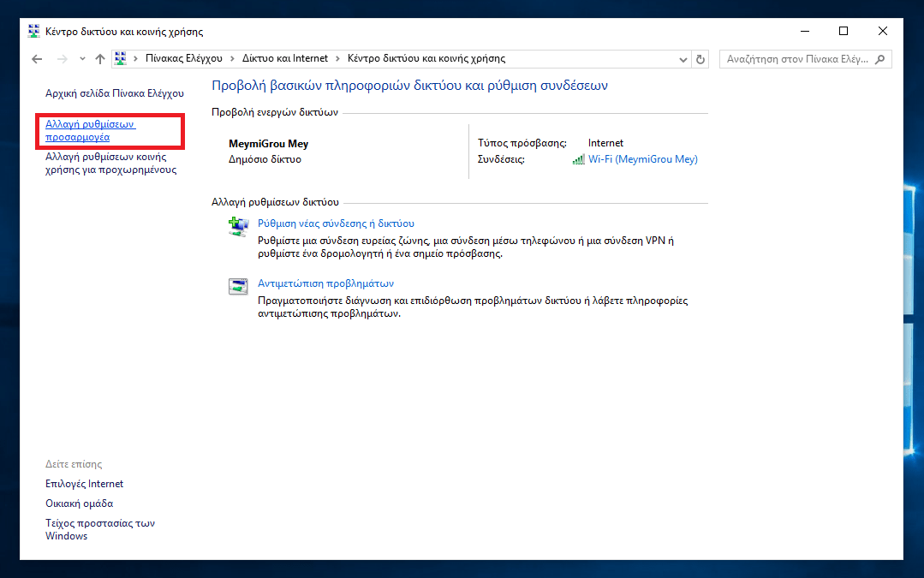Expand the address bar history dropdown
Viewport: 924px width, 578px height.
683,59
